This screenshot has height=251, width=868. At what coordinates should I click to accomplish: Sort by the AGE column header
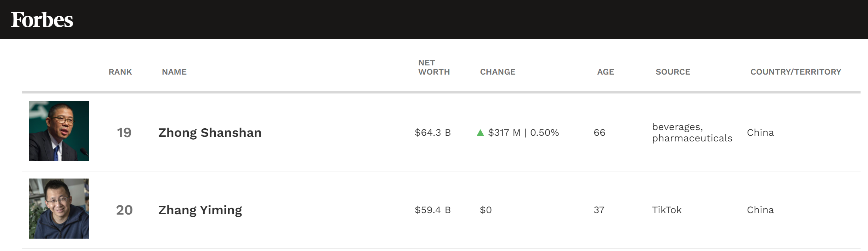[606, 72]
